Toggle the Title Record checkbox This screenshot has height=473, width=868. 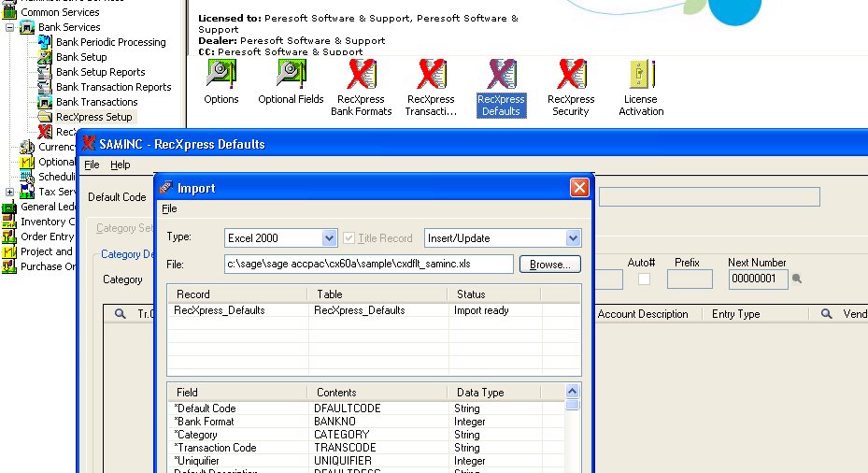(349, 238)
